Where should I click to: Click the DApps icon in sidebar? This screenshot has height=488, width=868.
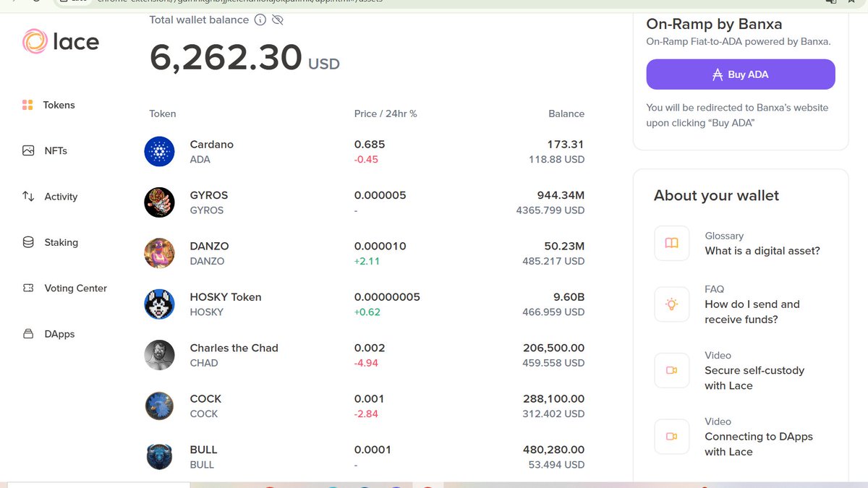(28, 334)
